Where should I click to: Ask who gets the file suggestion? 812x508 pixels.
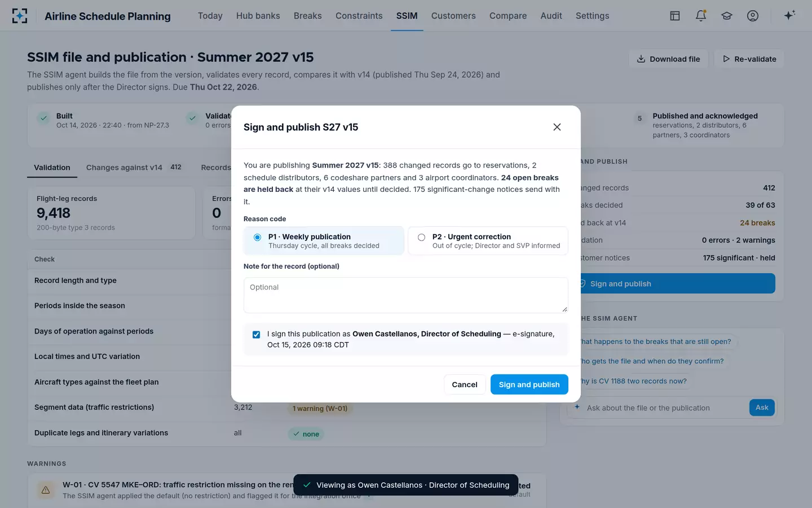pos(651,361)
